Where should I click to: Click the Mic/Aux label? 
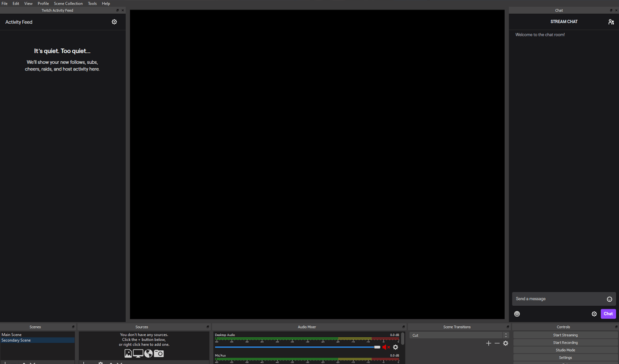(x=220, y=355)
